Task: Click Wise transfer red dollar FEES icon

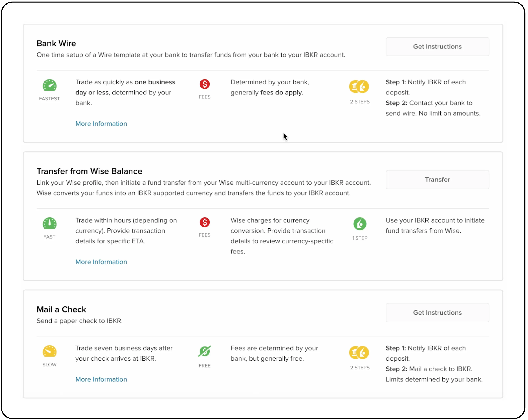Action: click(x=204, y=222)
